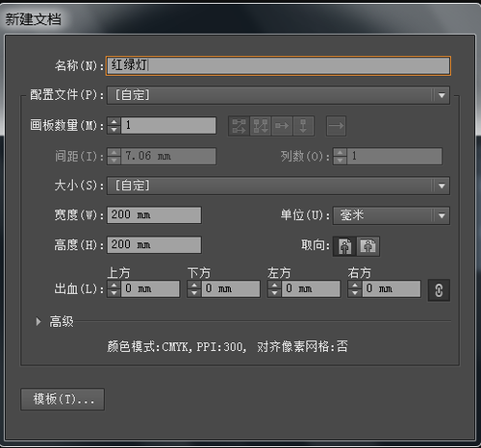Increase the 右方 bleed value
This screenshot has height=448, width=481.
point(355,285)
